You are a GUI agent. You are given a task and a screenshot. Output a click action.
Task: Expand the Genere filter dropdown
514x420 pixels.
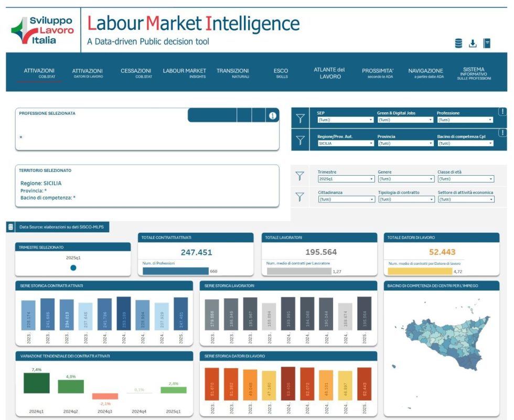405,179
